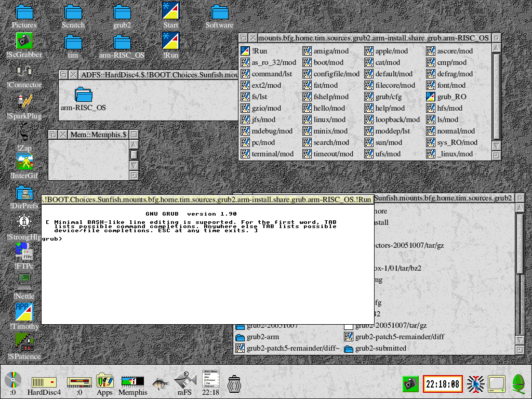Select the grub2-20051007/tar/gz archive file
The image size is (532, 399).
click(x=385, y=326)
